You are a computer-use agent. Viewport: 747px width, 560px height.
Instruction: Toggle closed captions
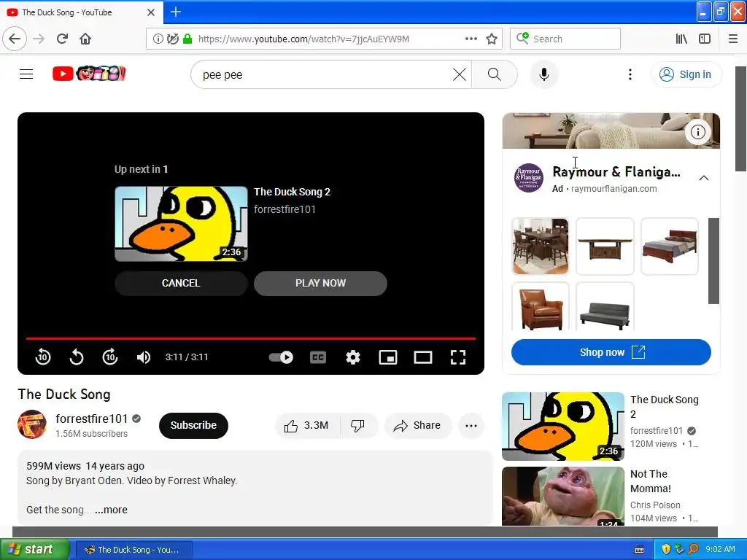tap(318, 357)
